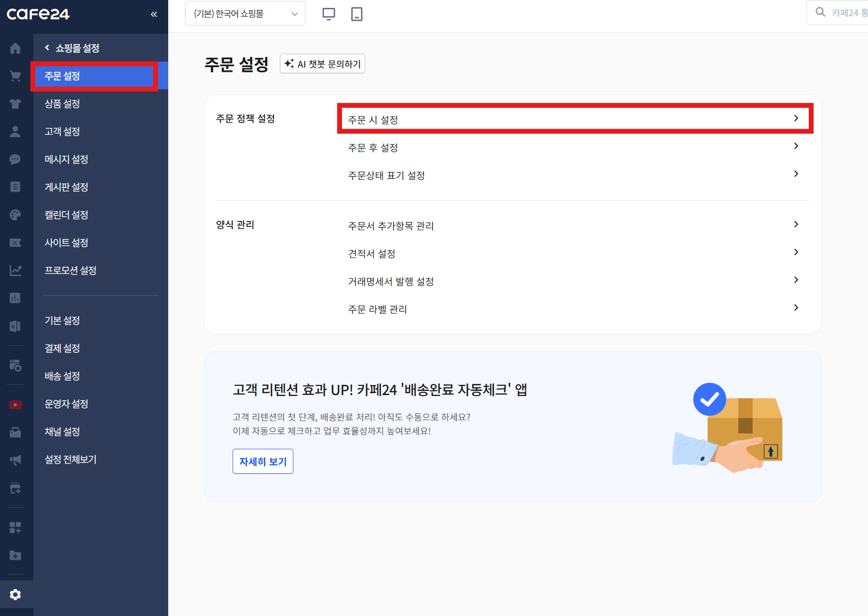Open the 견적서 설정 link
868x616 pixels.
372,254
